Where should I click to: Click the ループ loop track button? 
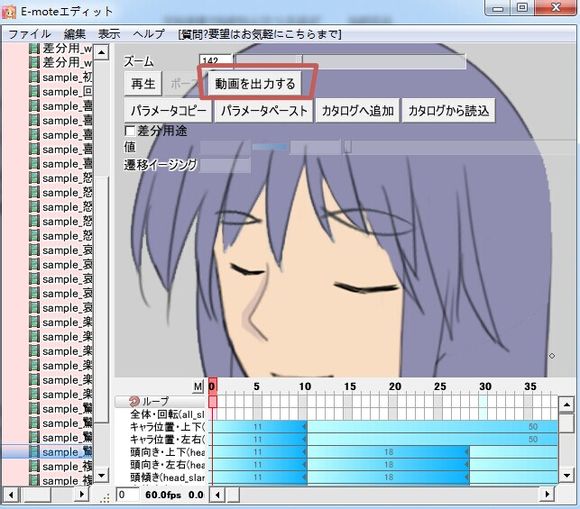click(160, 401)
